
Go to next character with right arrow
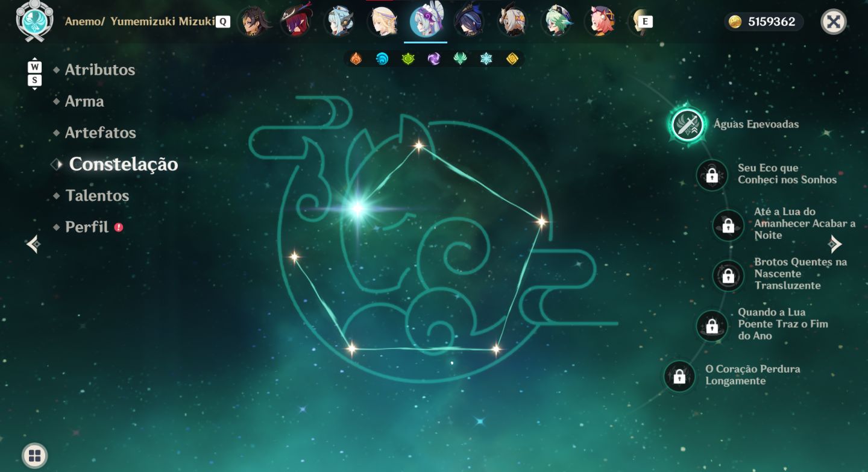click(835, 244)
